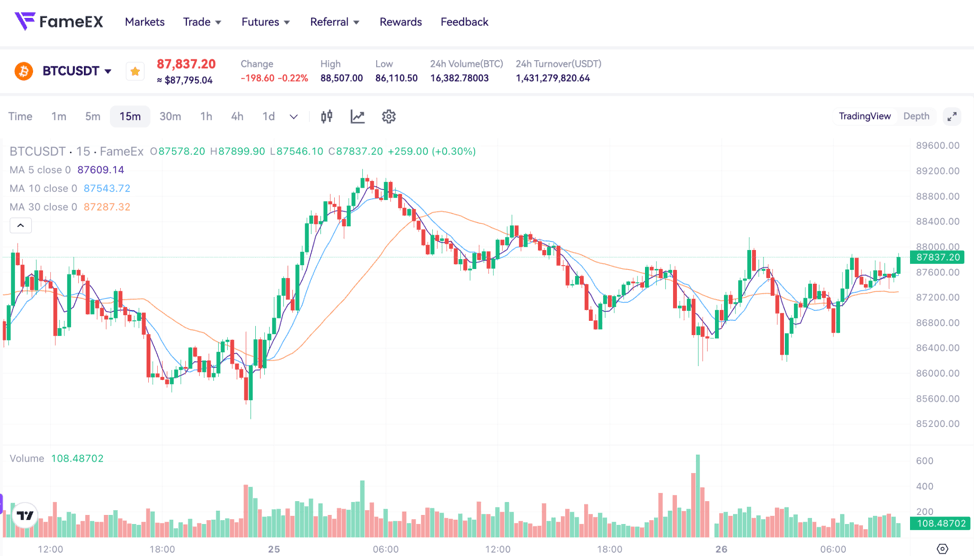Toggle the BTCUSDT favorite star
This screenshot has height=556, width=974.
coord(135,71)
